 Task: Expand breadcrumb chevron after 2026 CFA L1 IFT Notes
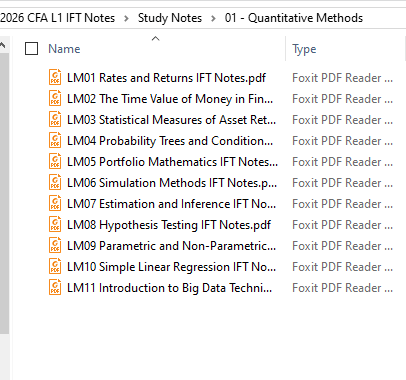click(x=126, y=18)
